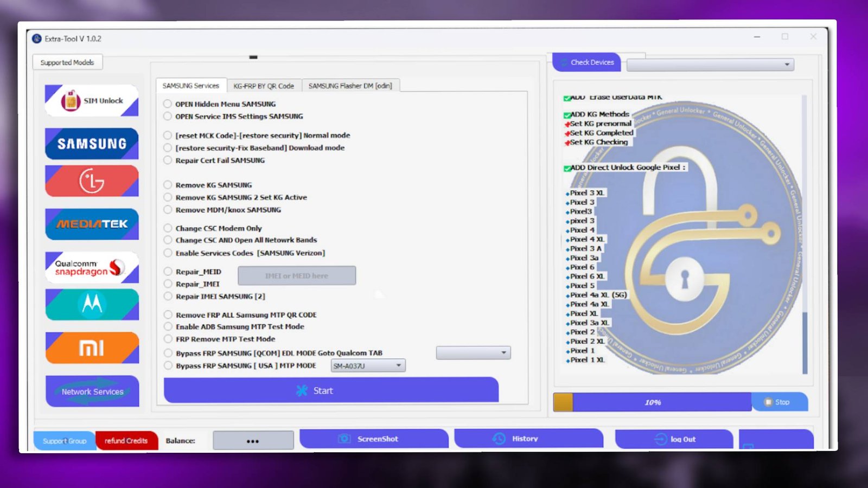The image size is (868, 488).
Task: Open SAMSUNG Flasher DM [odin] tab
Action: click(x=350, y=86)
